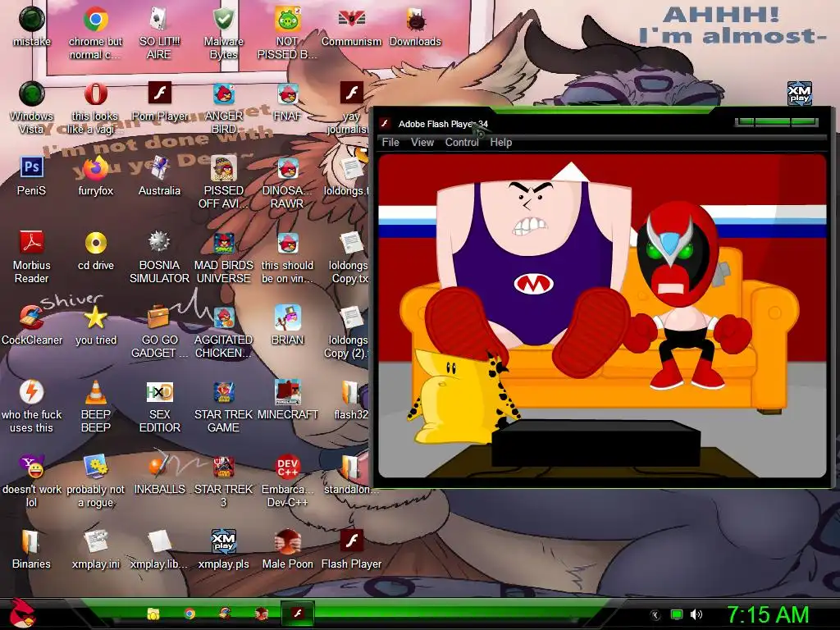Open the Help menu in Flash Player
The height and width of the screenshot is (630, 840).
point(501,143)
